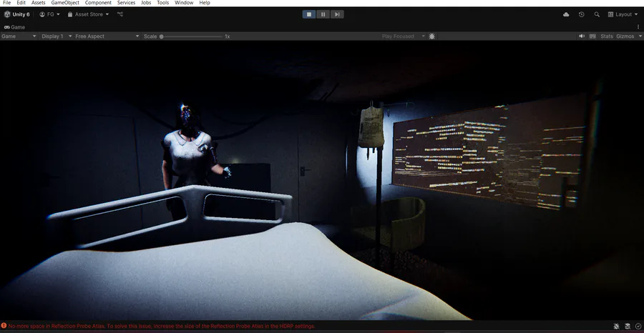Click the 1x scale value
The image size is (644, 333).
(x=227, y=36)
